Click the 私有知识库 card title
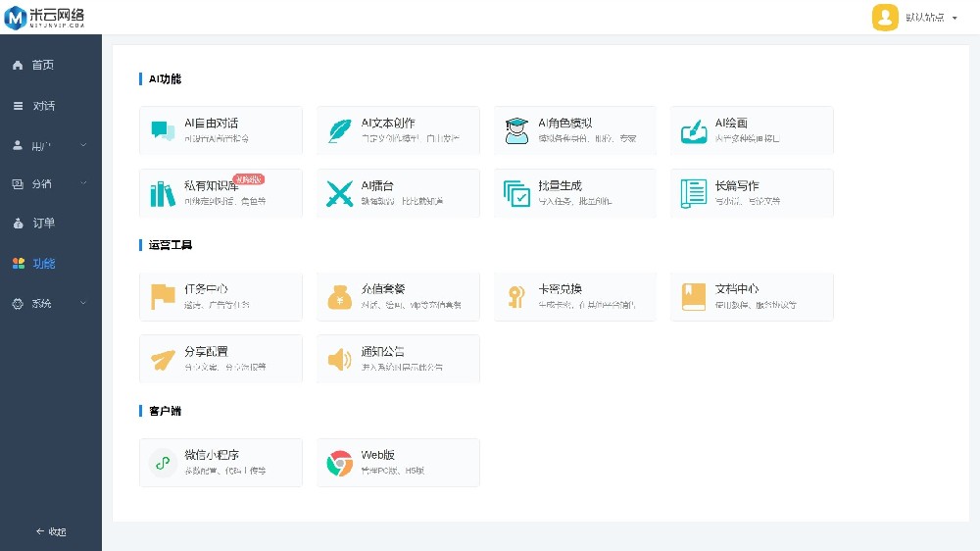980x551 pixels. pyautogui.click(x=212, y=185)
